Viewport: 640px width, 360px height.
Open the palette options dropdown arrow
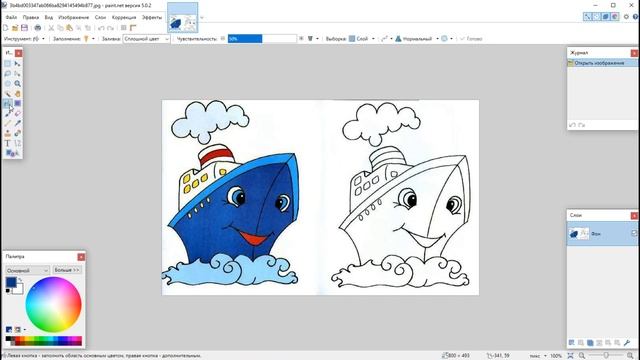[x=25, y=329]
